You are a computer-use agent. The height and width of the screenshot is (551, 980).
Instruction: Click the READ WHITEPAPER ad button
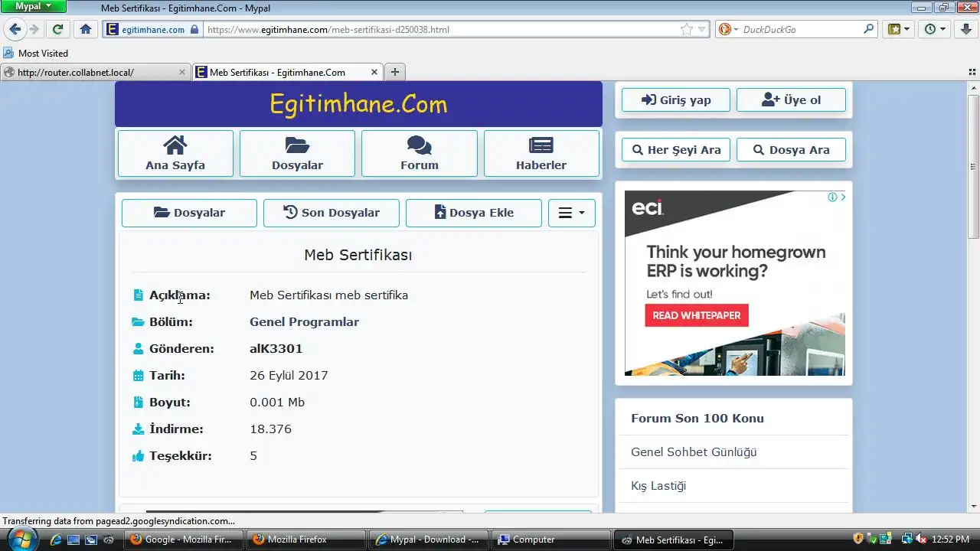click(x=697, y=315)
